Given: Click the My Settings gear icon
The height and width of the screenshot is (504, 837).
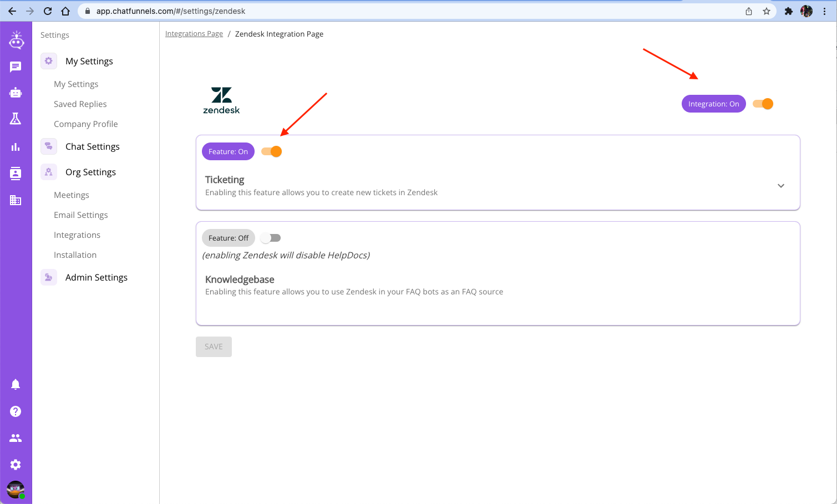Looking at the screenshot, I should pyautogui.click(x=49, y=61).
